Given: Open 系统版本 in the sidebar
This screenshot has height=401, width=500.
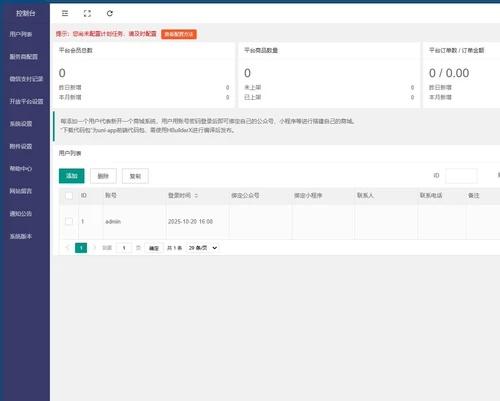Looking at the screenshot, I should [x=21, y=236].
